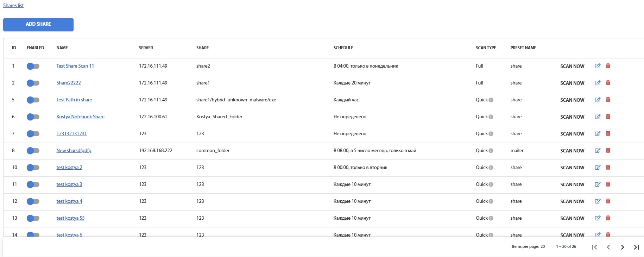Run SCAN NOW for test kostya 4
Image resolution: width=644 pixels, height=257 pixels.
(x=572, y=201)
